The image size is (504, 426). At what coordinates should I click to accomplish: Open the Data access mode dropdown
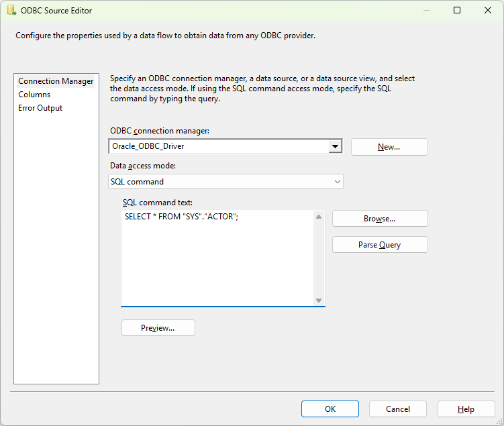point(225,182)
